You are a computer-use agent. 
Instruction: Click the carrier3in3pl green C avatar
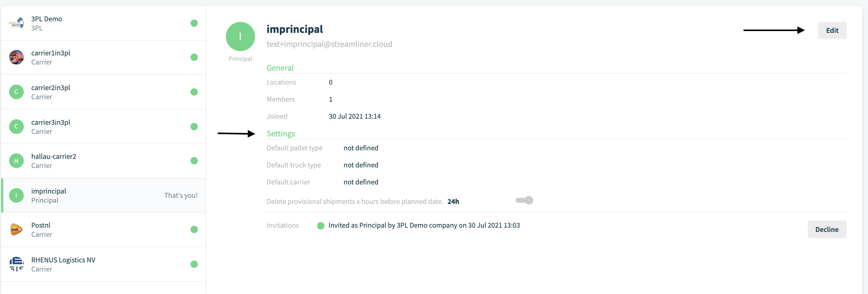coord(16,127)
